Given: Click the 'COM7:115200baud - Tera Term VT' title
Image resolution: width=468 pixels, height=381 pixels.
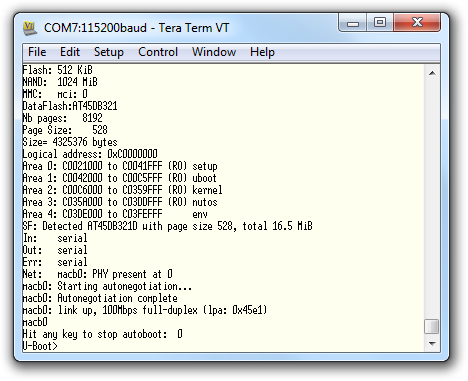Looking at the screenshot, I should pos(137,28).
